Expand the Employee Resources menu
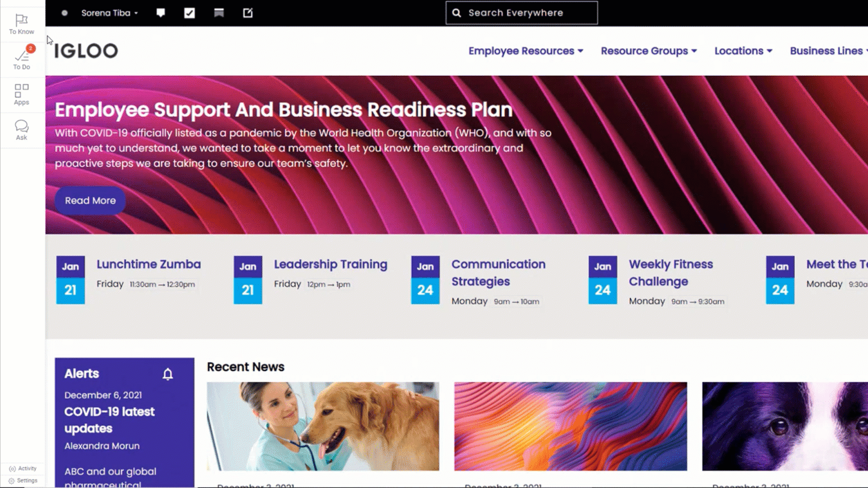The height and width of the screenshot is (488, 868). click(x=526, y=51)
